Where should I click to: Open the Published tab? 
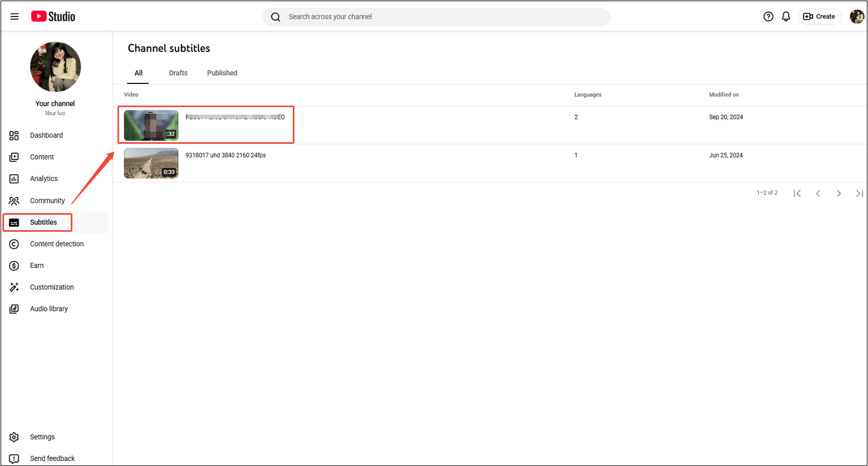point(222,73)
